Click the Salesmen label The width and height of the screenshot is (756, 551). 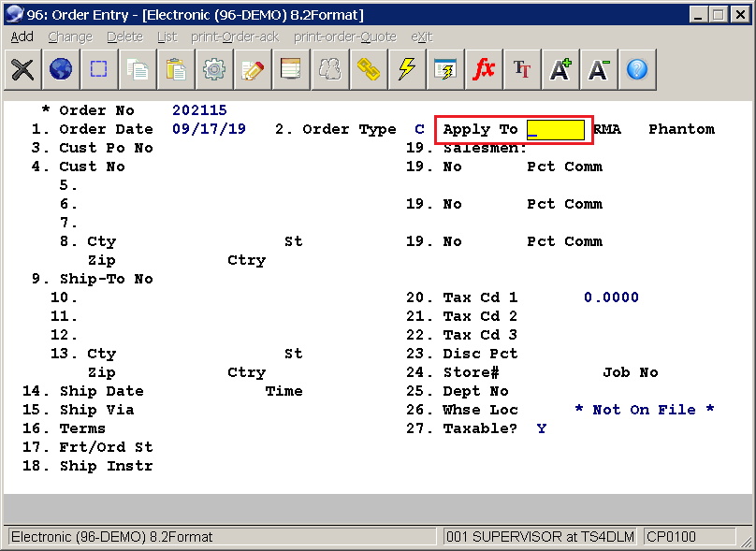(x=485, y=148)
